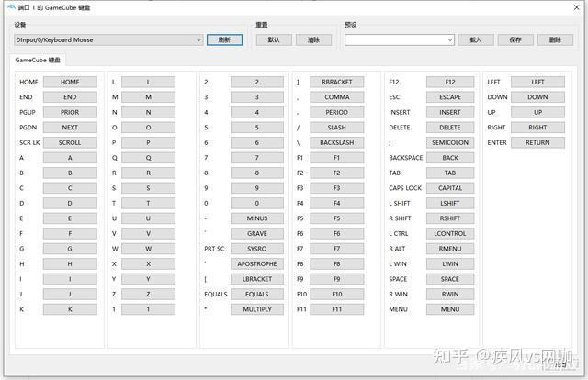Click the BACKSLASH mapping button
The width and height of the screenshot is (588, 380).
pos(337,143)
